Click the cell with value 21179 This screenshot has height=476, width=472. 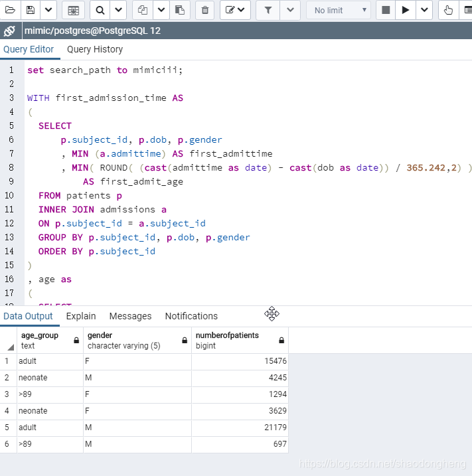(240, 428)
